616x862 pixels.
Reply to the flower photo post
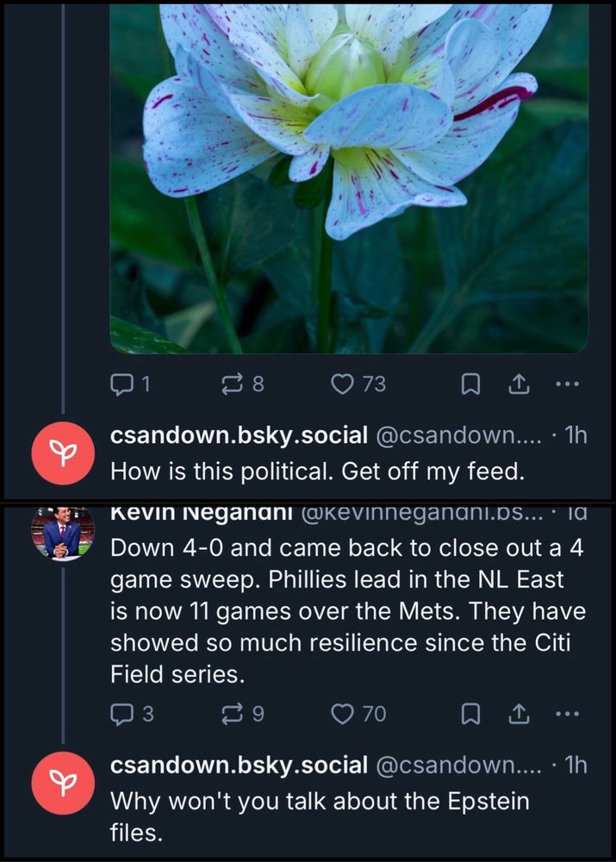pos(125,384)
